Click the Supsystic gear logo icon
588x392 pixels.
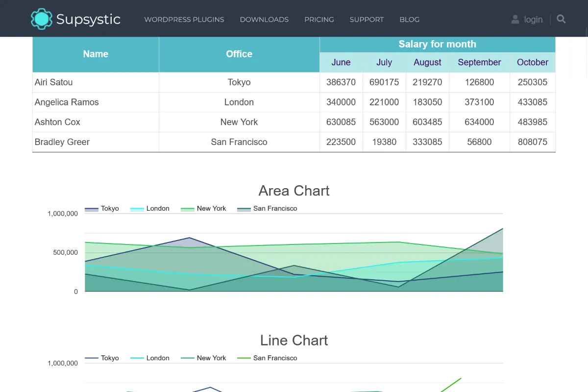(42, 19)
